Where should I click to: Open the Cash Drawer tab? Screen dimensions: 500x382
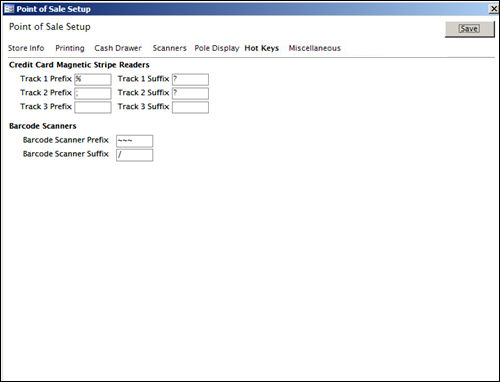tap(118, 48)
